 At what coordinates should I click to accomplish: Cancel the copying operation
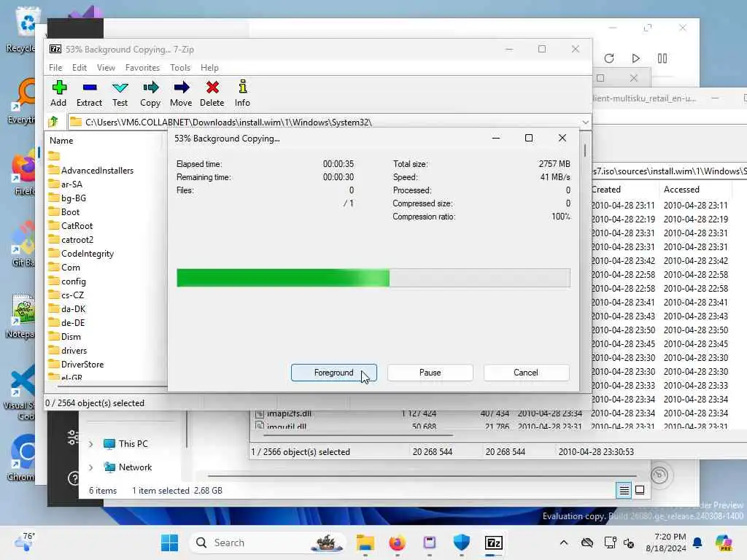tap(526, 373)
